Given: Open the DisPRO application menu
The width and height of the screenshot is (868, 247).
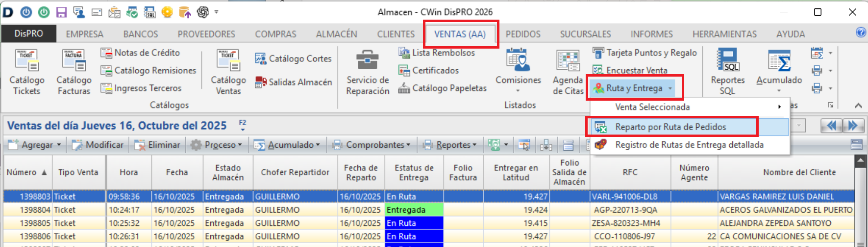Looking at the screenshot, I should [28, 33].
